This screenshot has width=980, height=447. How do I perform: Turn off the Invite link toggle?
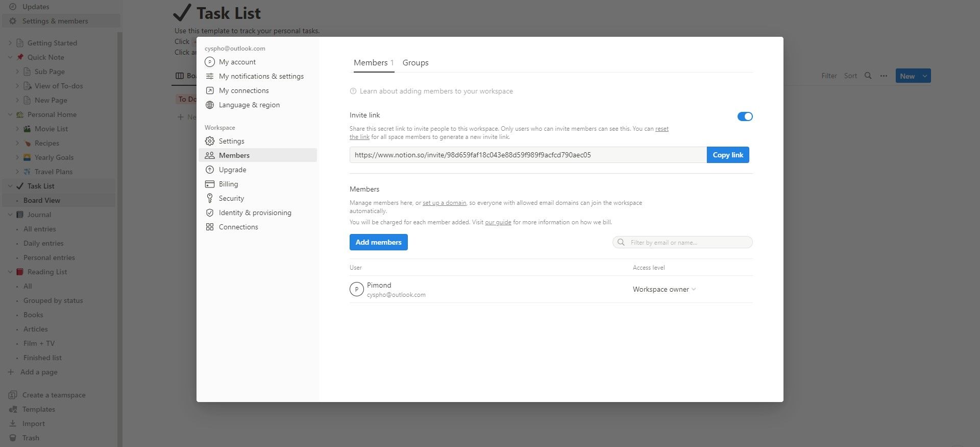click(x=745, y=116)
